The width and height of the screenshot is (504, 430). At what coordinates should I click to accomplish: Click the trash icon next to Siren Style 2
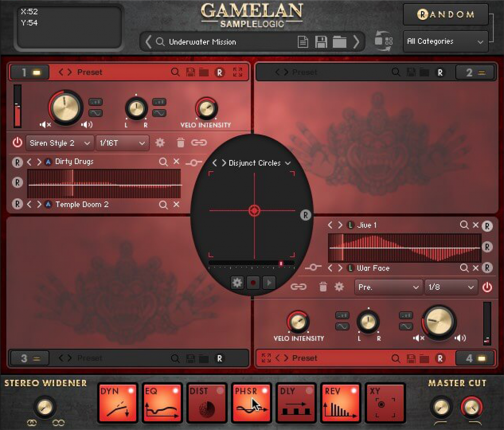coord(181,143)
